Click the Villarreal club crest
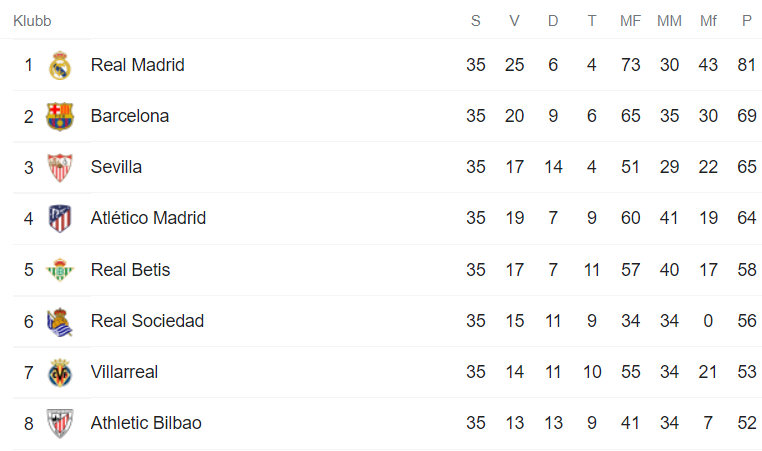This screenshot has height=451, width=762. 60,372
